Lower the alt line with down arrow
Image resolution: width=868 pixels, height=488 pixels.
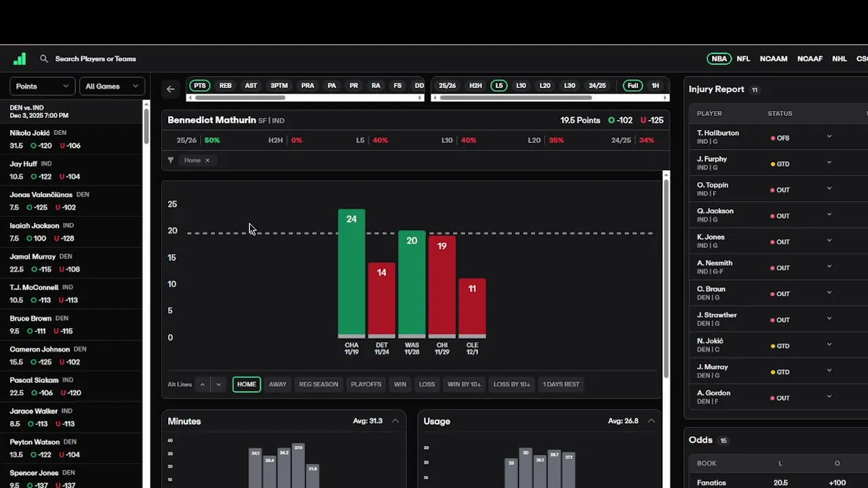218,384
